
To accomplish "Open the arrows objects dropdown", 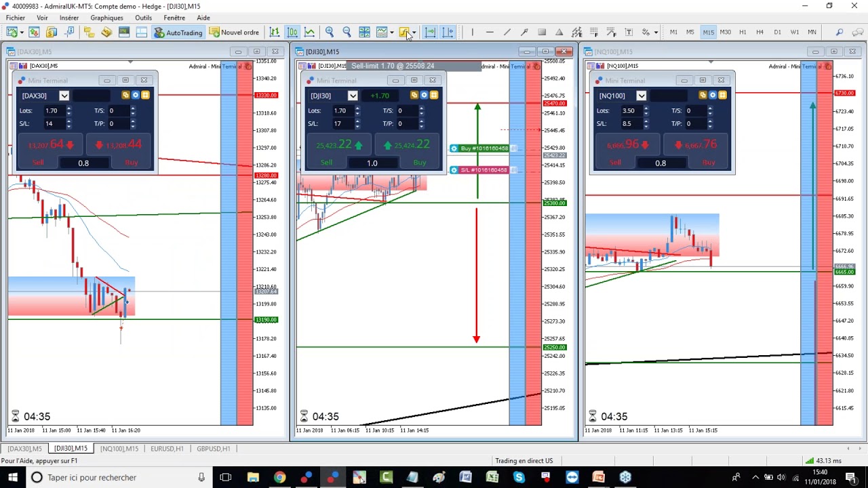I will click(x=656, y=32).
